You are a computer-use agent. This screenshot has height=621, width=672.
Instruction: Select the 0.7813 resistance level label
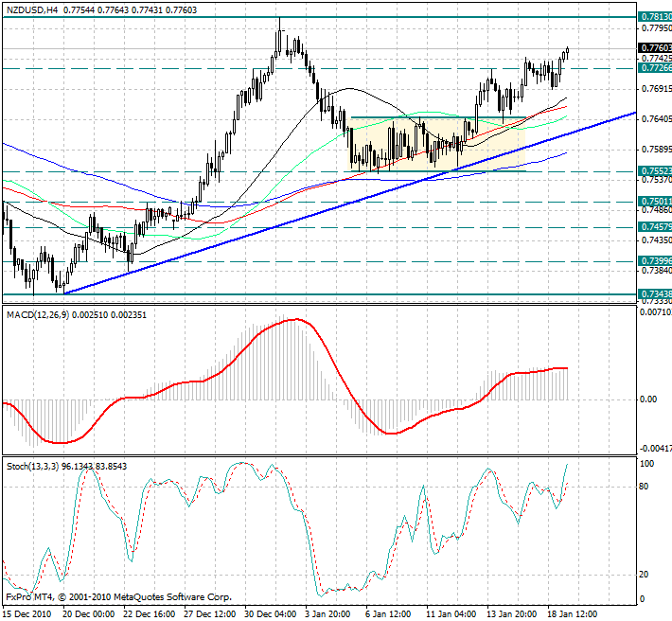point(655,17)
